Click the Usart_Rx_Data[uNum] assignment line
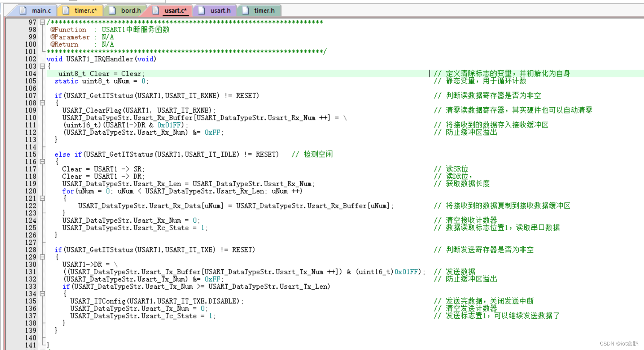The image size is (644, 350). point(236,206)
